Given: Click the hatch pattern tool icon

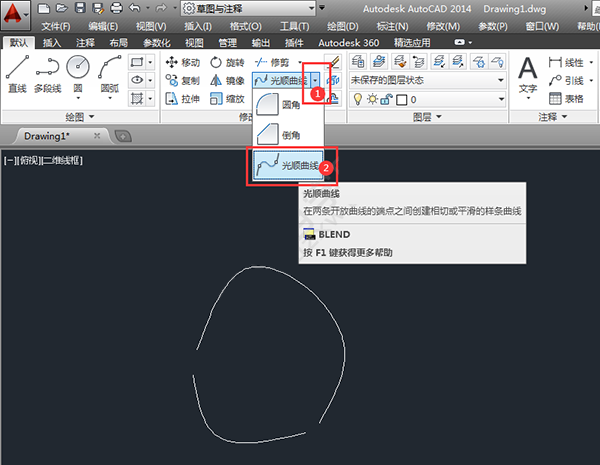Looking at the screenshot, I should click(x=137, y=99).
